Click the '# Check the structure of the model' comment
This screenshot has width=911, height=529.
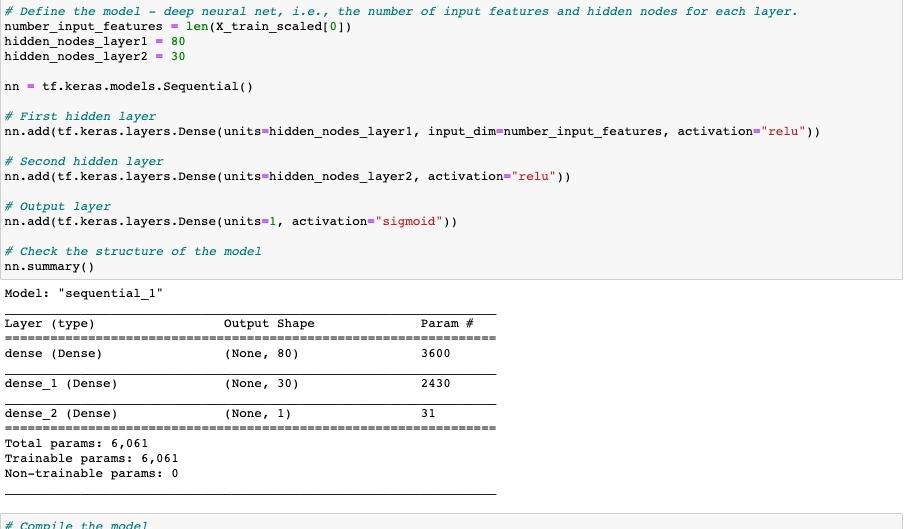pos(133,251)
